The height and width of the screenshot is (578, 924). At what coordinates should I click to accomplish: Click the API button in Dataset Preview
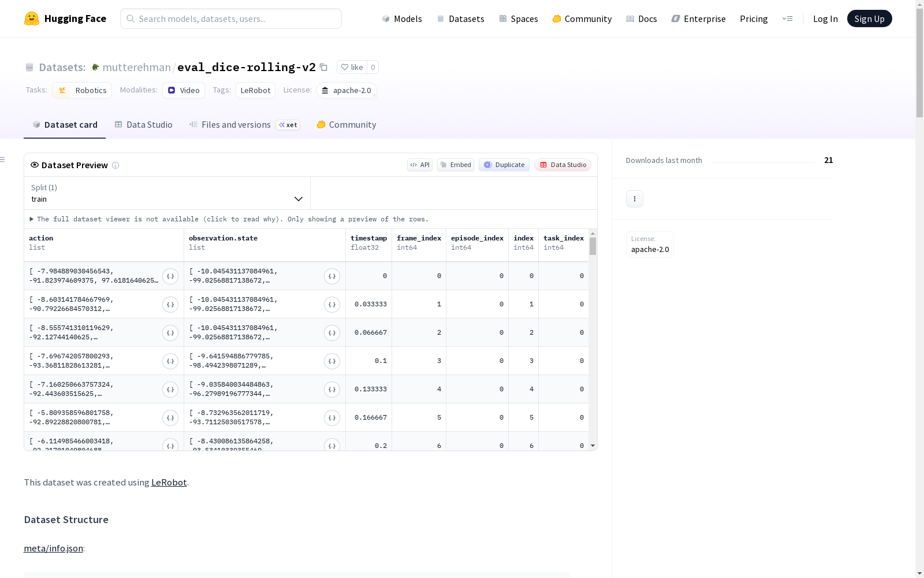click(x=420, y=165)
